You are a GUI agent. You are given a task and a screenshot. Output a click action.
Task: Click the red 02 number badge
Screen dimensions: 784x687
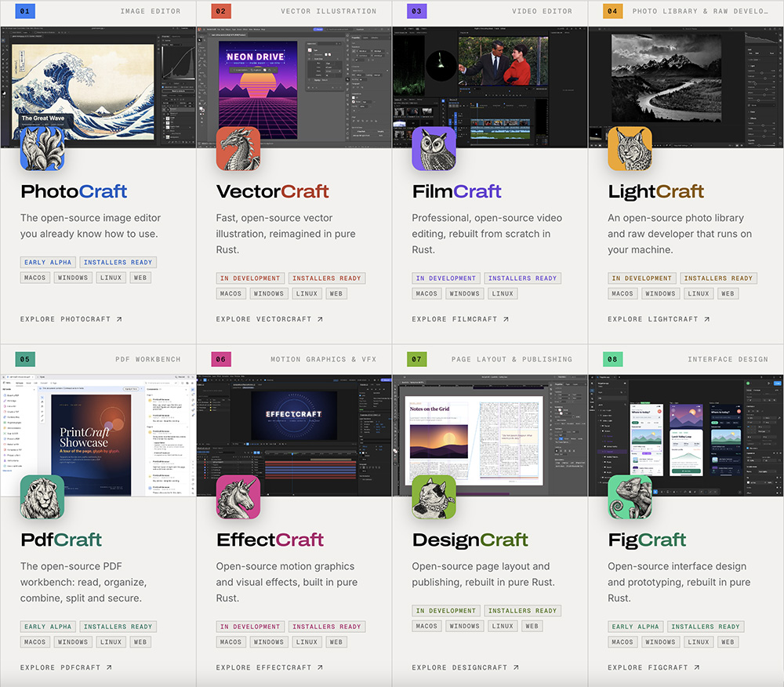[x=221, y=11]
